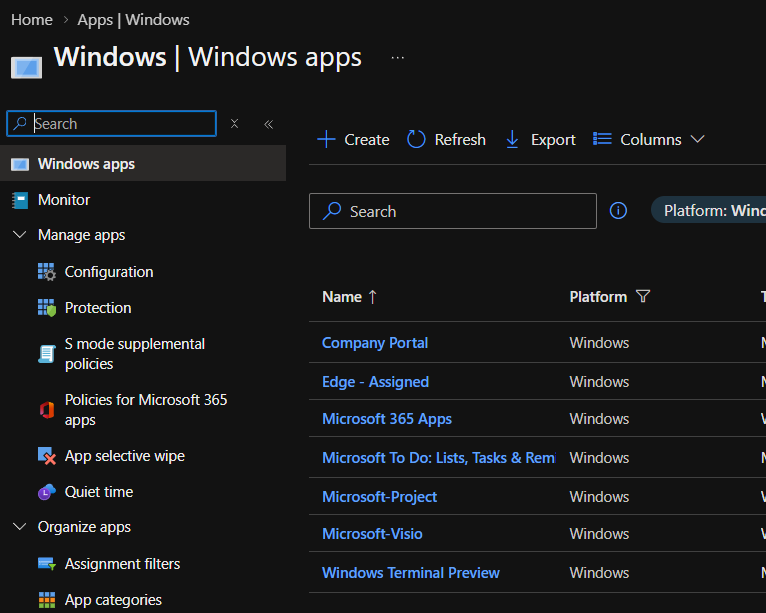The image size is (766, 613).
Task: Open App selective wipe
Action: (125, 456)
